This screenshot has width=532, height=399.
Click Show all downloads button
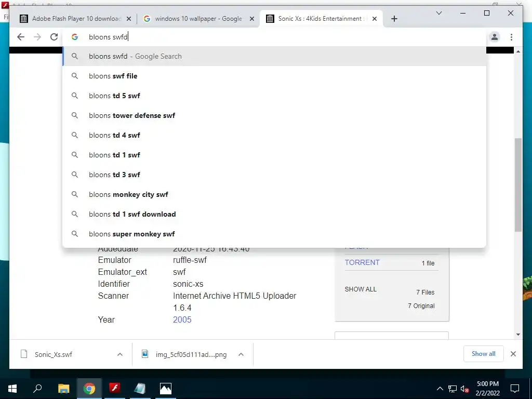pos(484,354)
